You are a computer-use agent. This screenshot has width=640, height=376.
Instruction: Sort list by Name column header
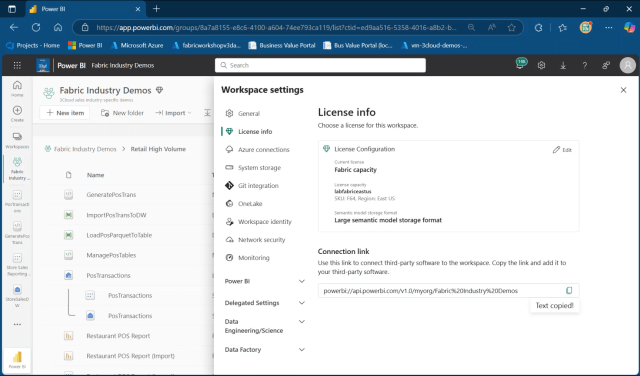click(x=95, y=175)
